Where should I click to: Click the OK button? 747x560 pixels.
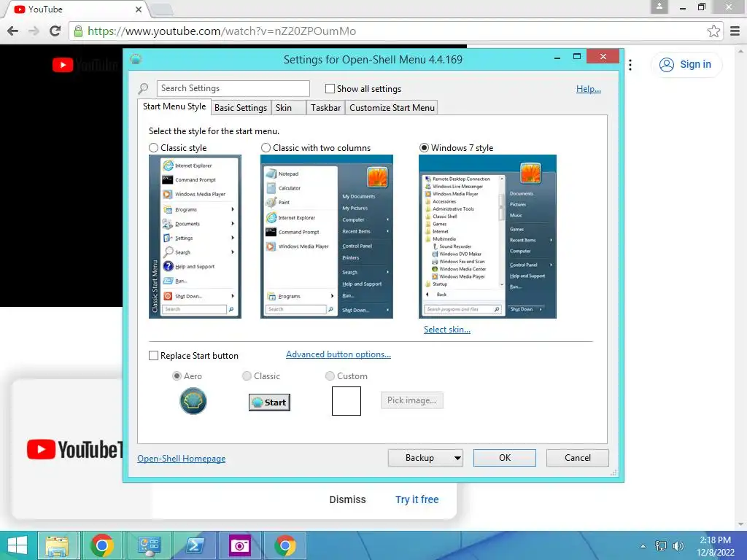point(505,458)
